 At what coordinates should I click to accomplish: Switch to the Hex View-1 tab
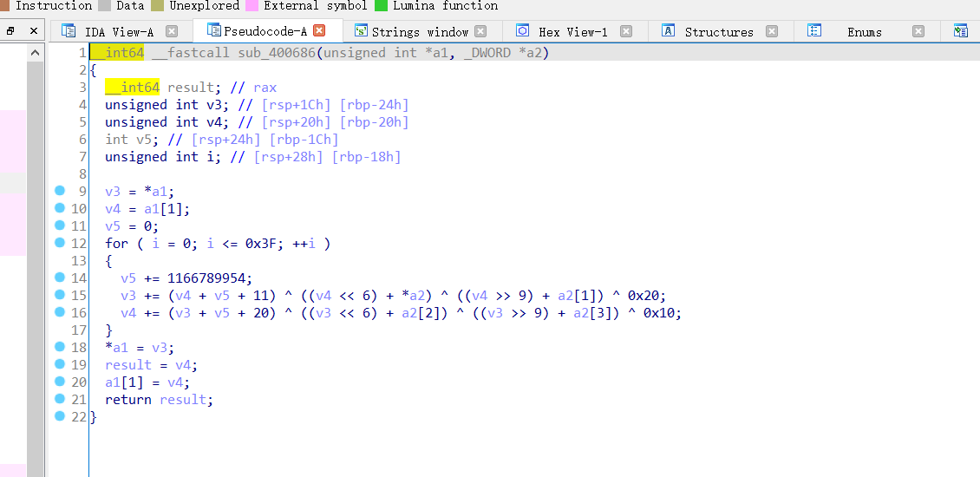coord(572,32)
